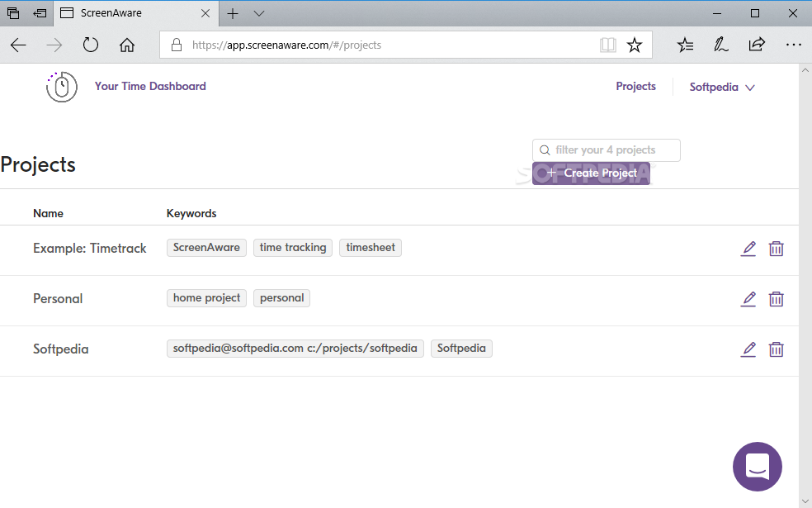Click the pencil icon in the Softpedia row
The height and width of the screenshot is (508, 812).
pyautogui.click(x=748, y=349)
